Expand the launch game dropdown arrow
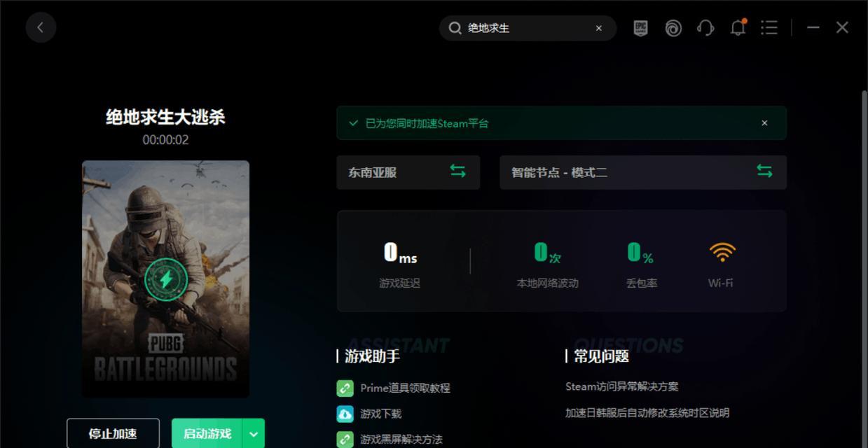Image resolution: width=868 pixels, height=448 pixels. 254,434
